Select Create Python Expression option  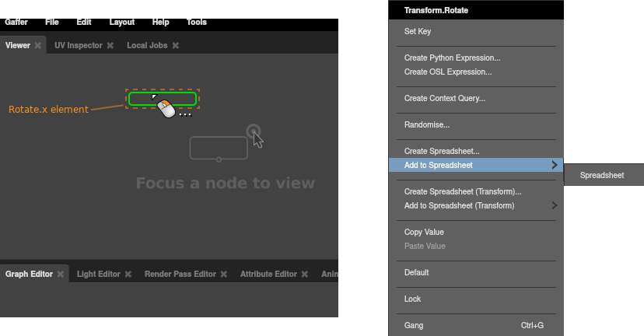pyautogui.click(x=452, y=58)
